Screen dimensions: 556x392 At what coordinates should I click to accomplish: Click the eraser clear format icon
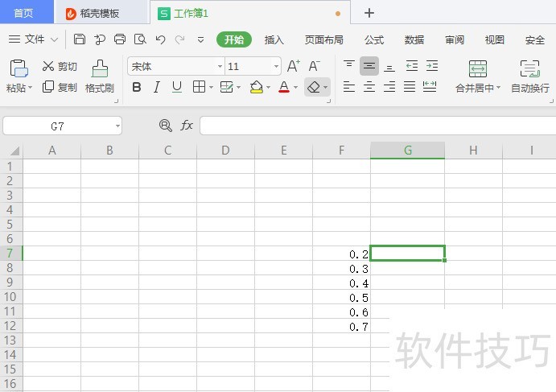click(314, 87)
